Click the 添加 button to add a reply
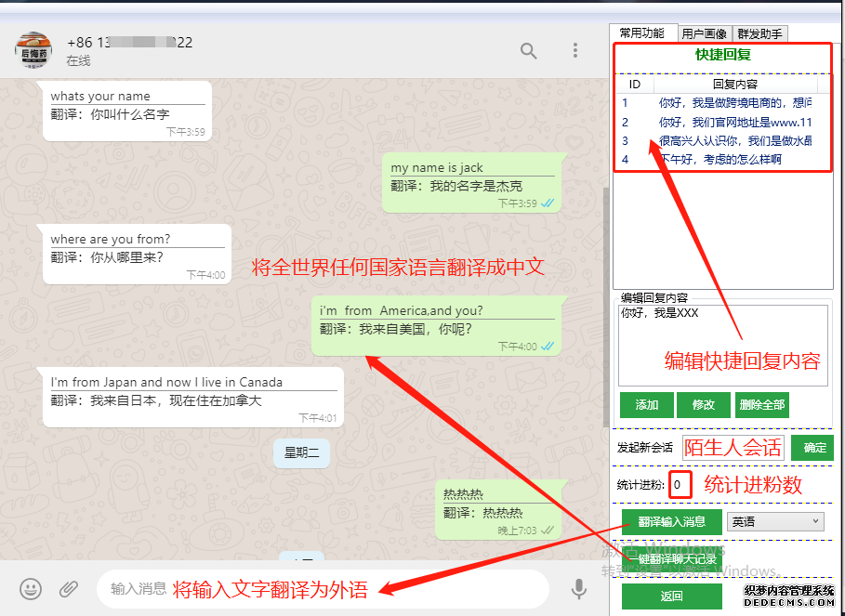The image size is (845, 616). (646, 405)
